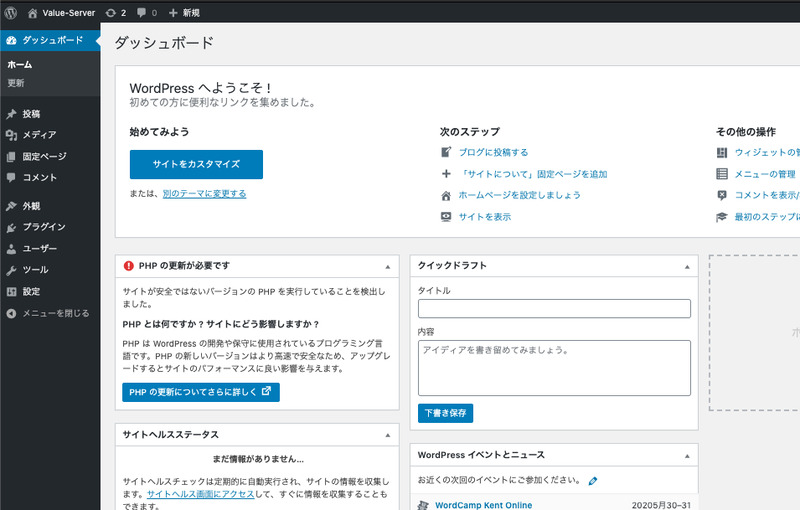Viewport: 800px width, 510px height.
Task: Collapse the PHP の更新が必要です panel
Action: pos(387,266)
